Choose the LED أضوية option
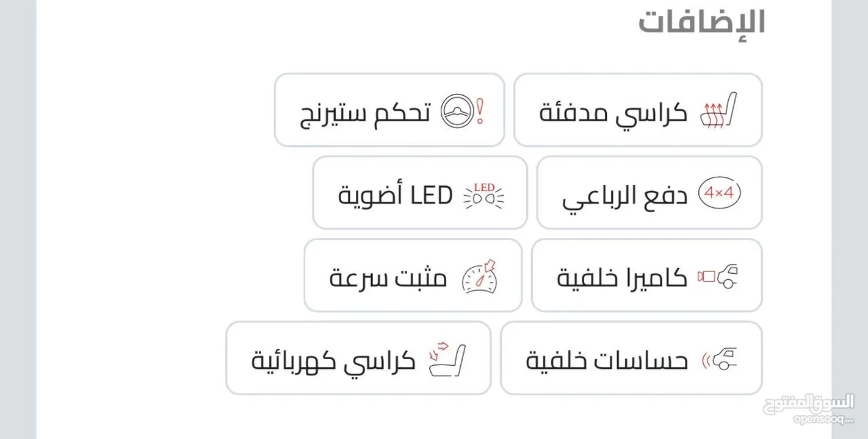 (420, 193)
